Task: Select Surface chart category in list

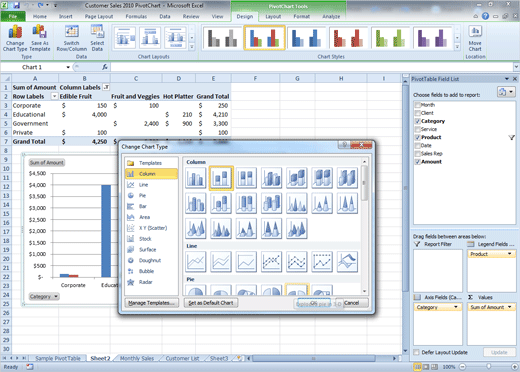Action: pyautogui.click(x=151, y=249)
